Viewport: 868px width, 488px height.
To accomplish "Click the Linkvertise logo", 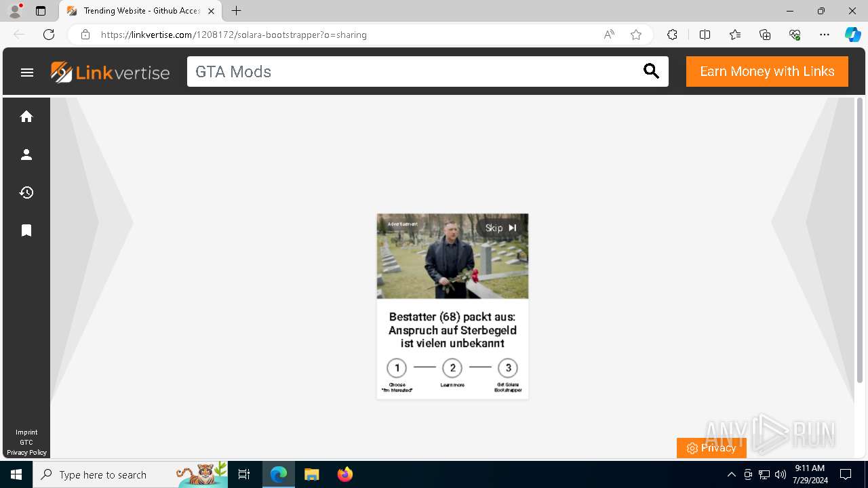I will point(110,72).
